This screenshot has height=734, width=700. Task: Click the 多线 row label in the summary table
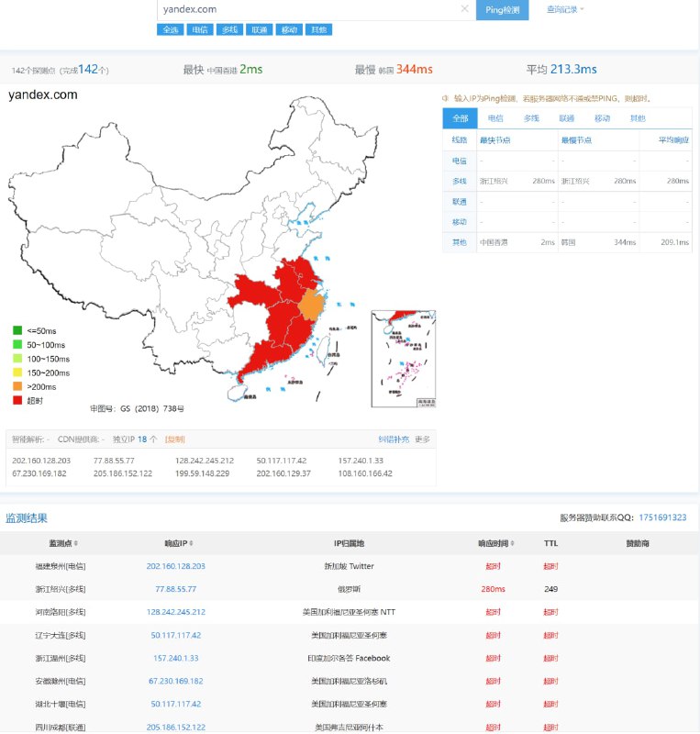tap(460, 181)
